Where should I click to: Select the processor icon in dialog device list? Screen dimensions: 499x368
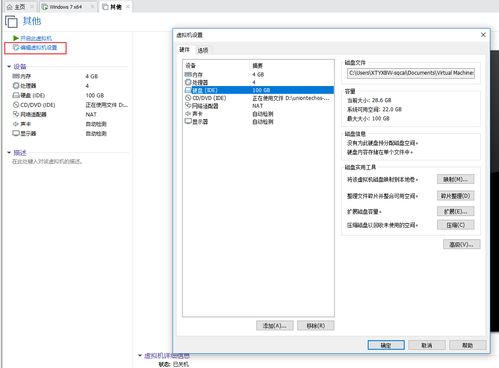click(x=188, y=82)
